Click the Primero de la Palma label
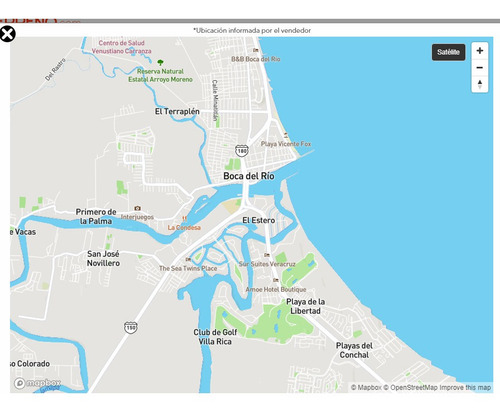The width and height of the screenshot is (500, 412). (x=96, y=217)
